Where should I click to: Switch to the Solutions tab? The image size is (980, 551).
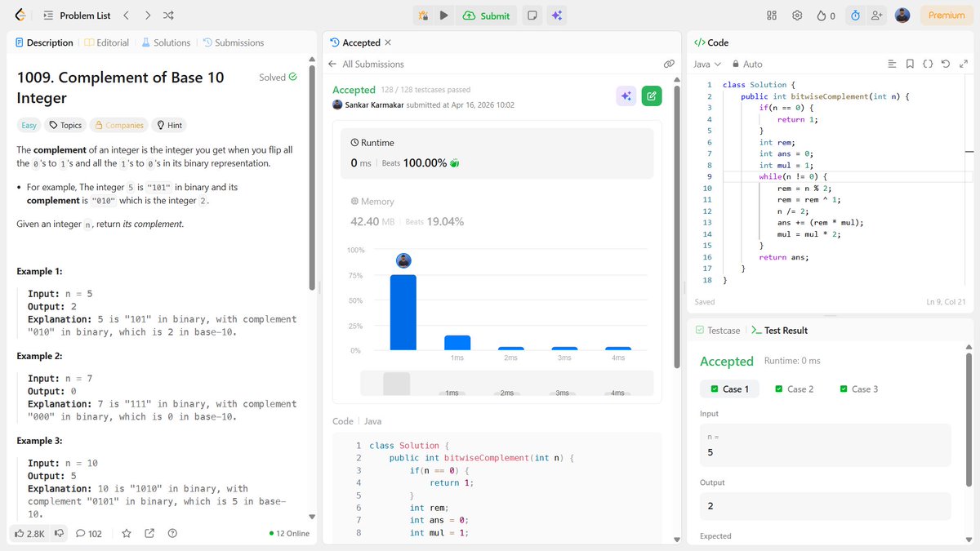[x=166, y=42]
